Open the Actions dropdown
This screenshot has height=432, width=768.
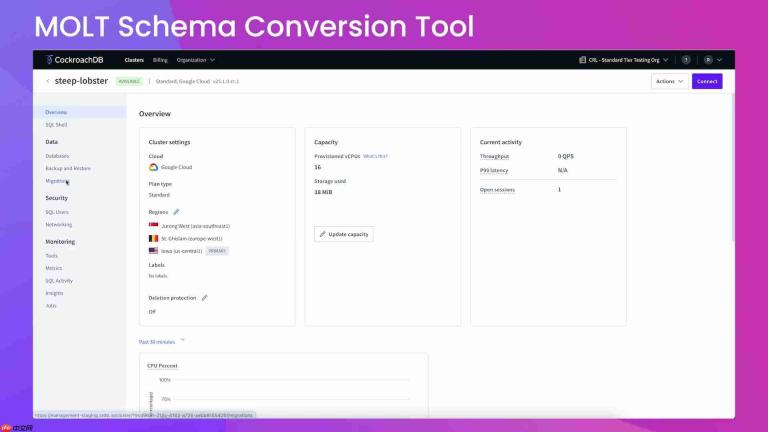tap(670, 81)
